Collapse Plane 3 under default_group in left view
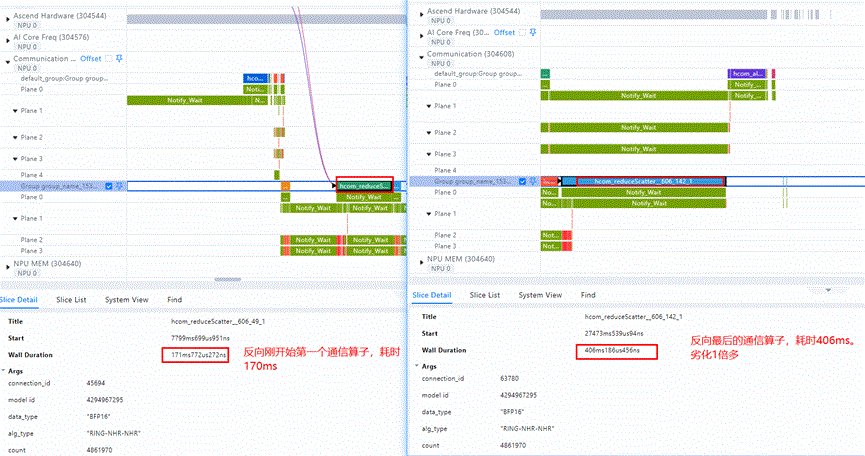Viewport: 865px width, 456px height. pyautogui.click(x=15, y=159)
